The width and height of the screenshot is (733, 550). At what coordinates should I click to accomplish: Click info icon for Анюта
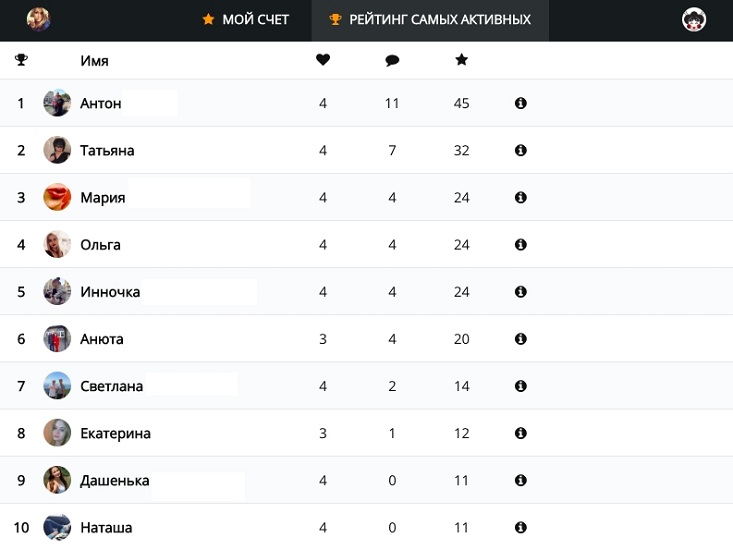point(520,339)
